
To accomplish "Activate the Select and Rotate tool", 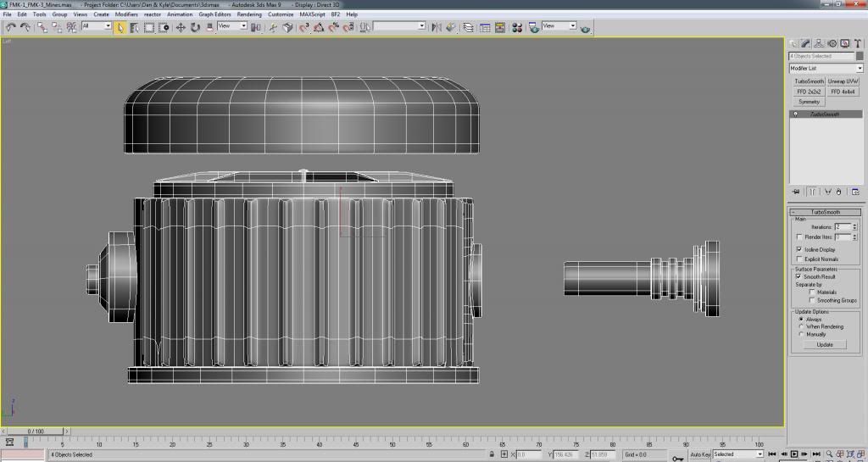I will point(195,27).
